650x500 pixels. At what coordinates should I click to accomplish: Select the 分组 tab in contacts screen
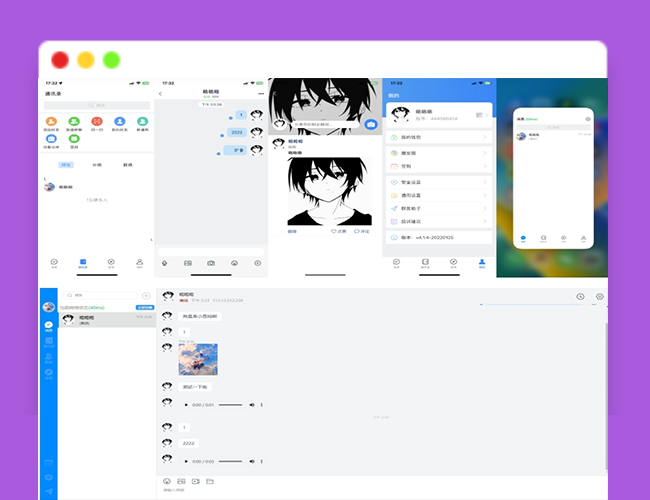(97, 164)
